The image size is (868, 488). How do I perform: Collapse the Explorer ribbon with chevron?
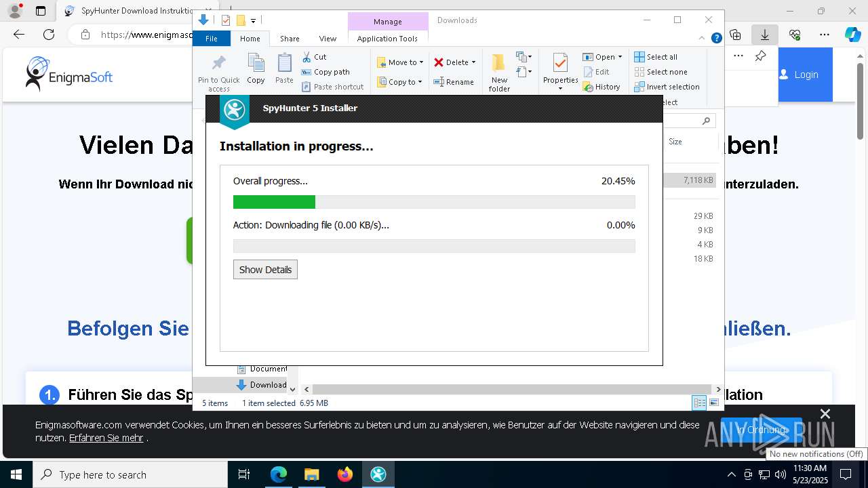pos(703,38)
